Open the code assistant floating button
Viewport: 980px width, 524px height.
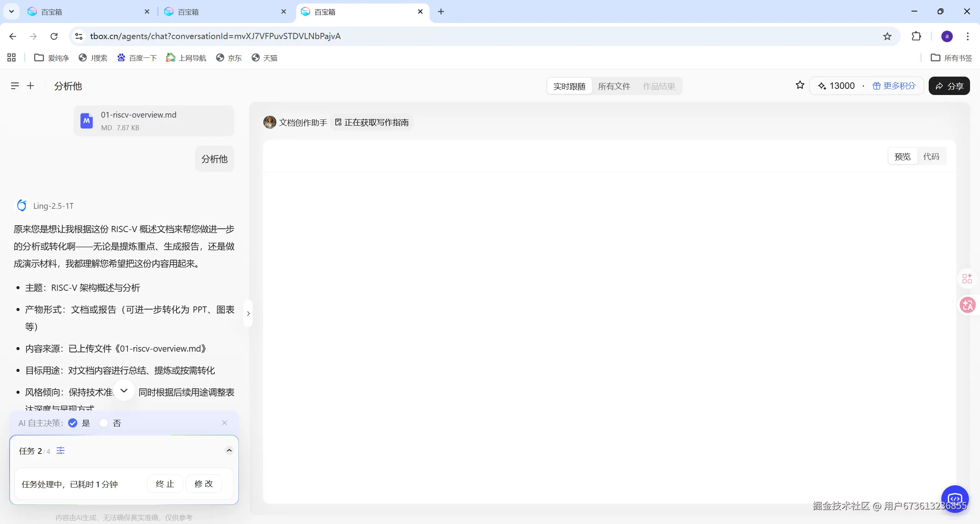[955, 499]
